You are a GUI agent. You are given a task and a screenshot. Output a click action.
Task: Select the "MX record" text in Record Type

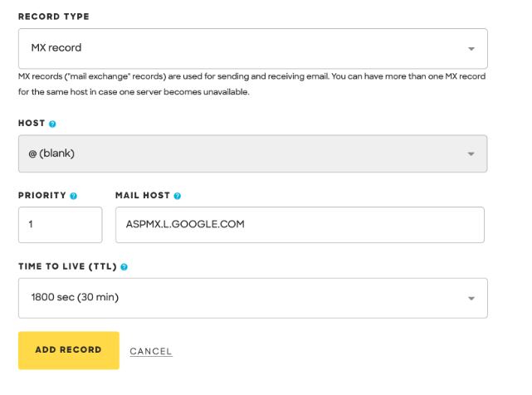(56, 48)
